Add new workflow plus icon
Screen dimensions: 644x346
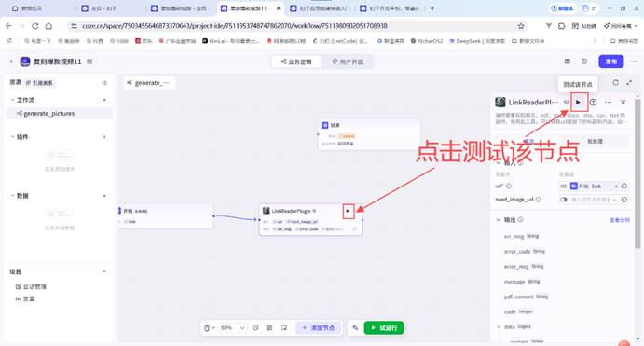[104, 100]
